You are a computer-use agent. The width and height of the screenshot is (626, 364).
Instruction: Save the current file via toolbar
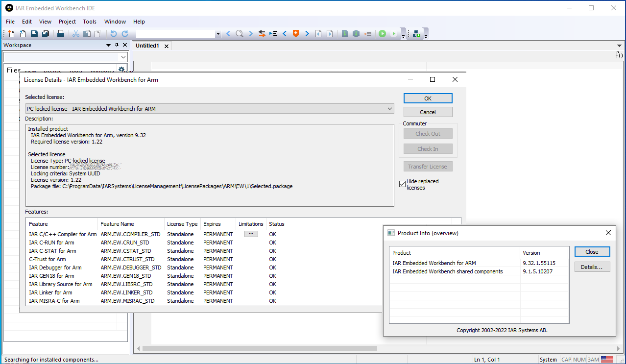click(34, 34)
